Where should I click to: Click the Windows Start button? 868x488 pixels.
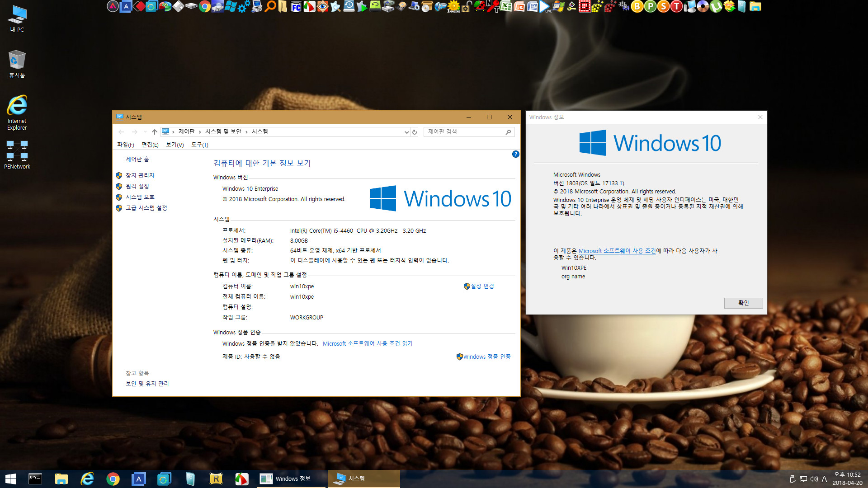(10, 479)
